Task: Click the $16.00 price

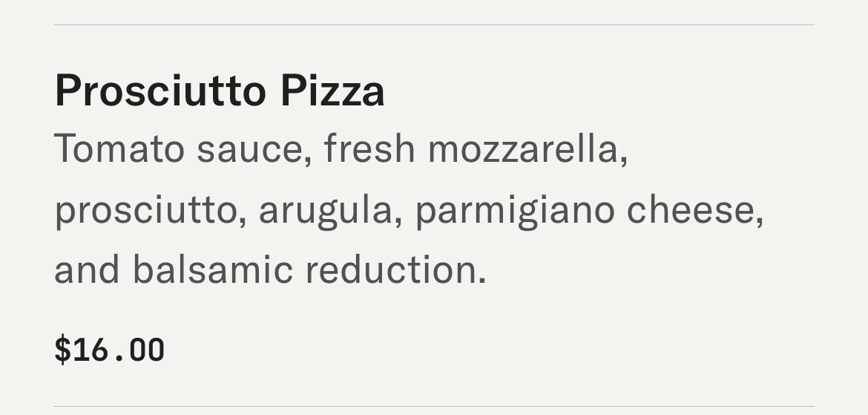Action: [110, 350]
